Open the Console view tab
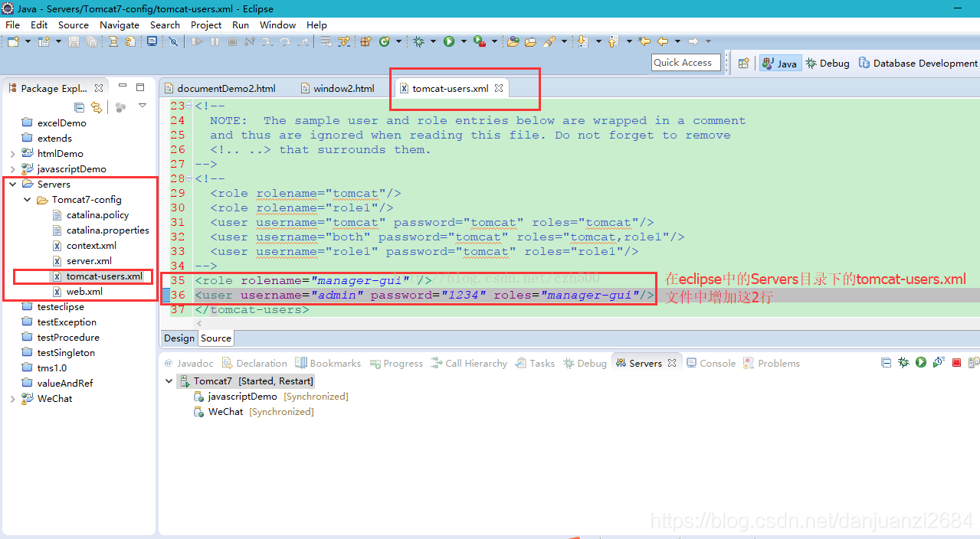Image resolution: width=980 pixels, height=539 pixels. click(x=711, y=363)
